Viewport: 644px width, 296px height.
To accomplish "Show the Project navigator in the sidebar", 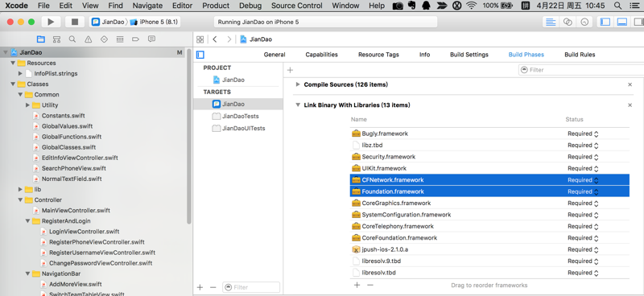I will [41, 39].
